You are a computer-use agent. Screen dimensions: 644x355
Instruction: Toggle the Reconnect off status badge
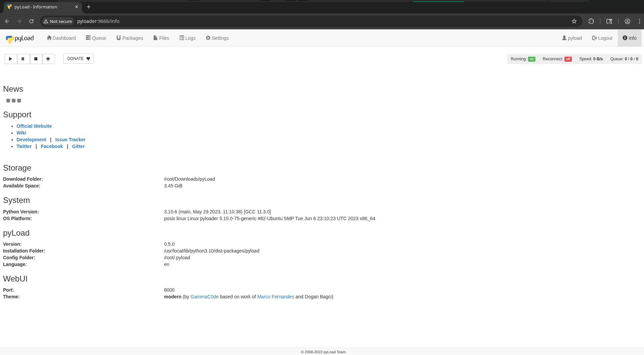[568, 59]
